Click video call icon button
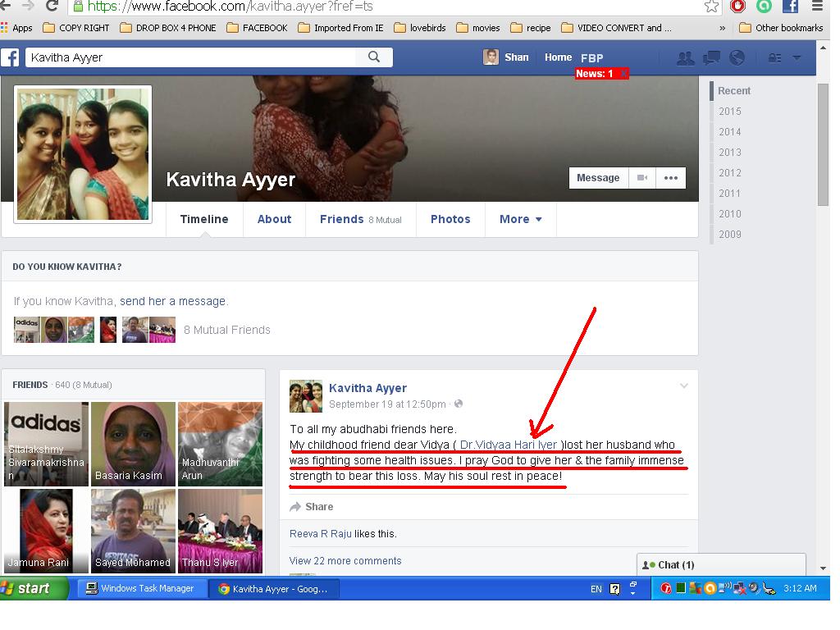The height and width of the screenshot is (630, 840). coord(642,178)
